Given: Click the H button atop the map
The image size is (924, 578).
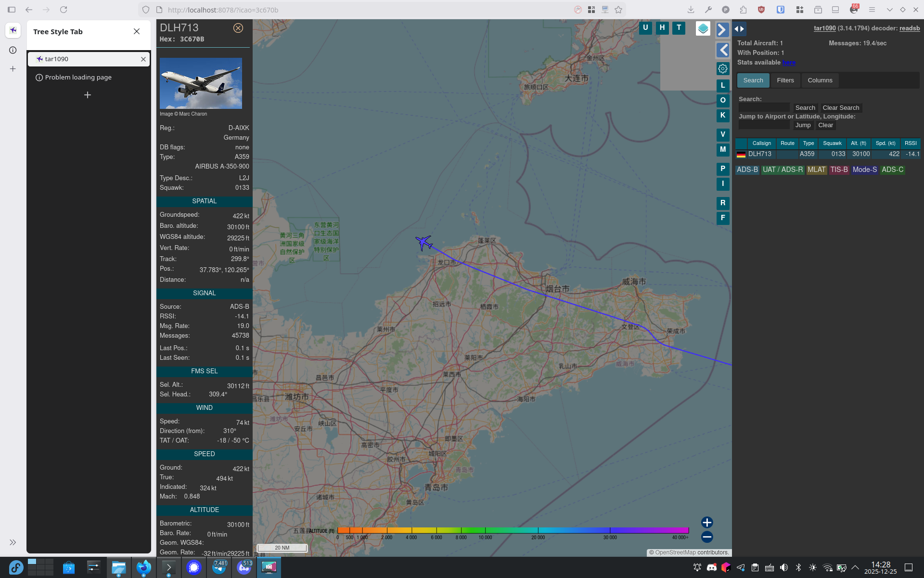Looking at the screenshot, I should pyautogui.click(x=662, y=28).
